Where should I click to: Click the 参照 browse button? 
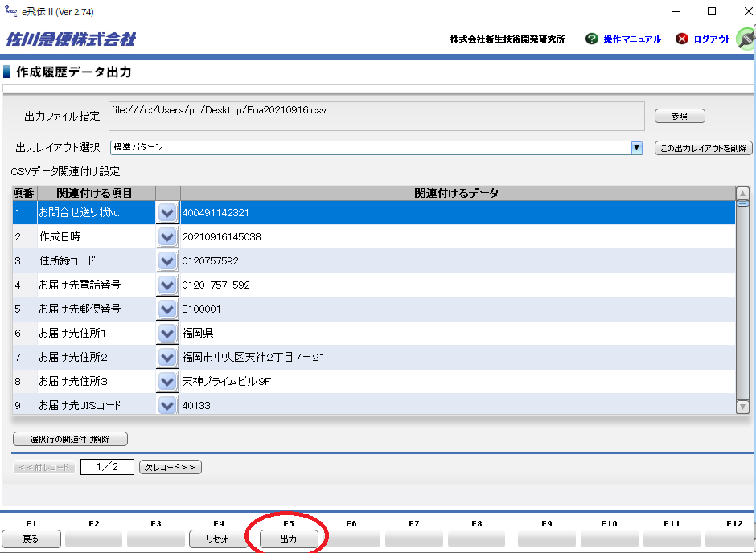pos(680,117)
